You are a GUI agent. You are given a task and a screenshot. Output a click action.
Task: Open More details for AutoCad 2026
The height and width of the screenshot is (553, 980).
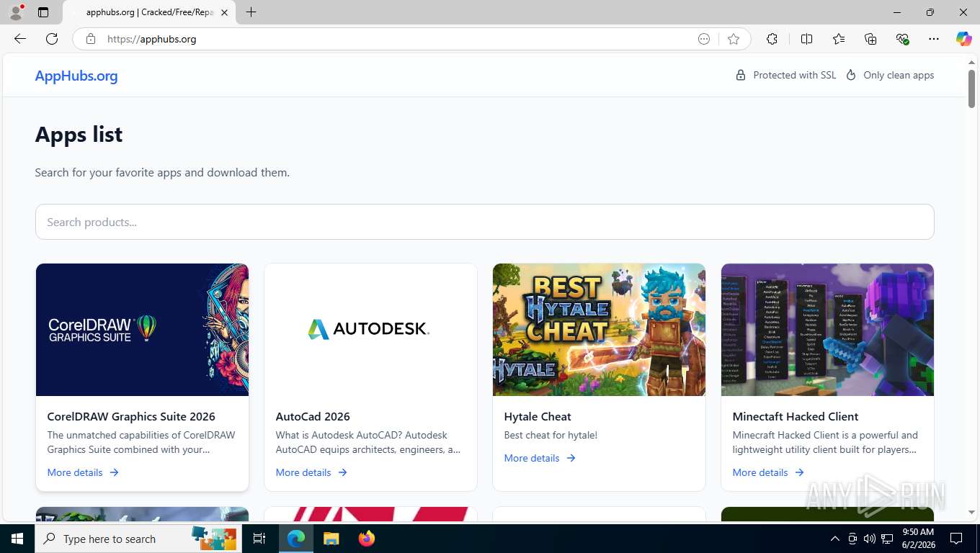coord(311,472)
